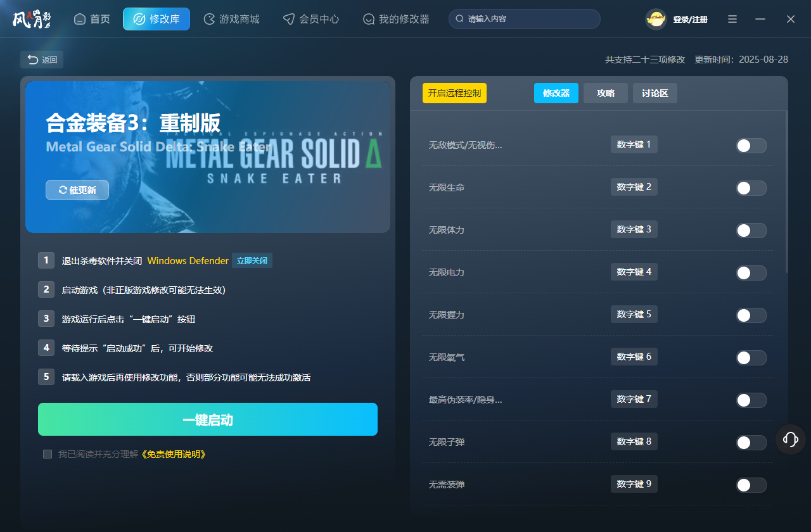
Task: Check the 我已阅读并充分理解 checkbox
Action: click(48, 454)
